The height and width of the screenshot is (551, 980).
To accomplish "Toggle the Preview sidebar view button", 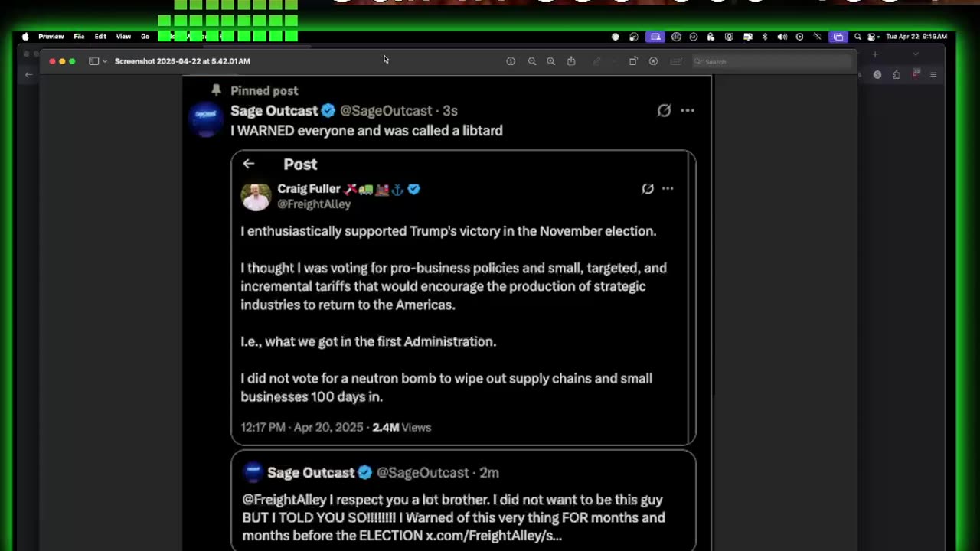I will (x=93, y=61).
